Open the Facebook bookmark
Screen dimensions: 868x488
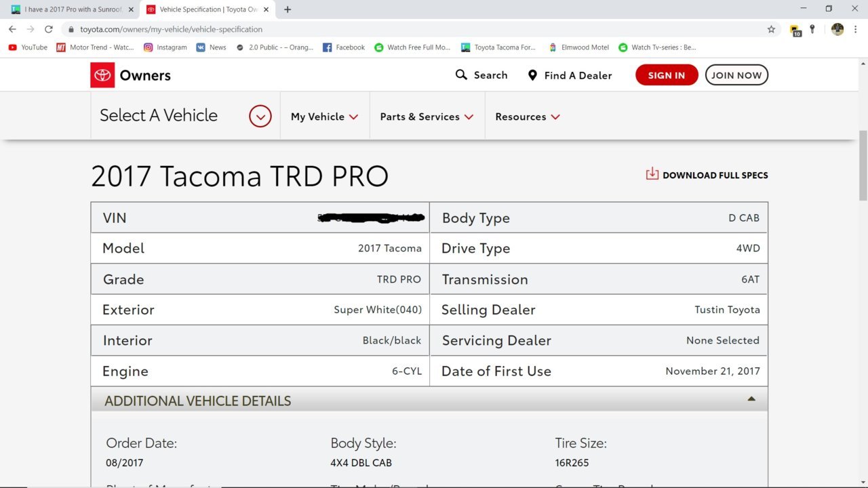point(344,47)
